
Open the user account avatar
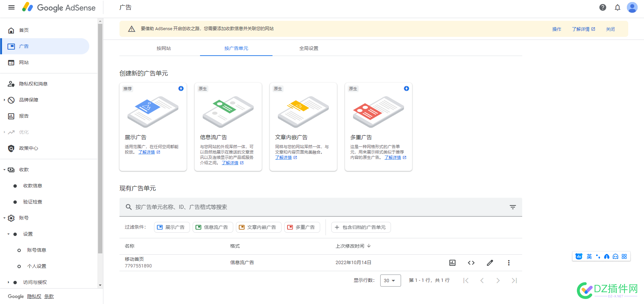pos(632,7)
